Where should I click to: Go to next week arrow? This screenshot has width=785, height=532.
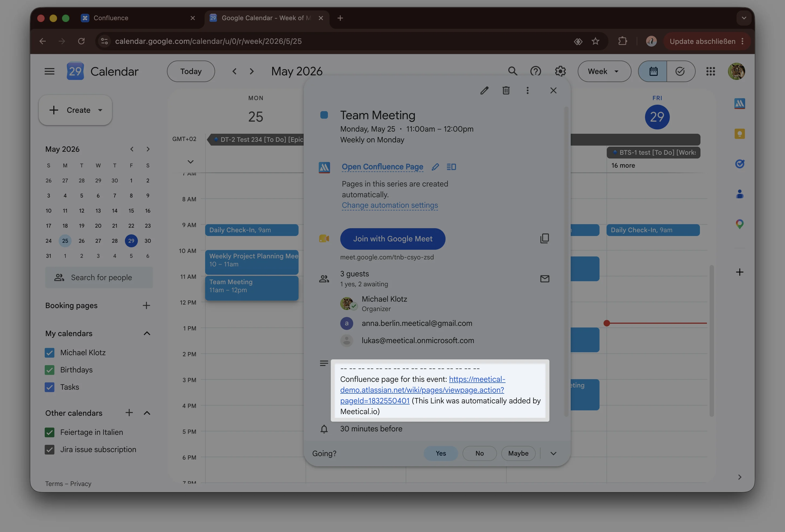[252, 71]
